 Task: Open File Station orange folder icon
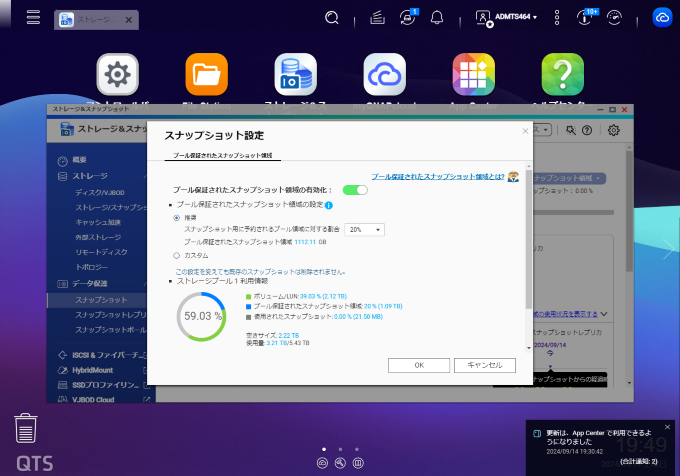(206, 75)
